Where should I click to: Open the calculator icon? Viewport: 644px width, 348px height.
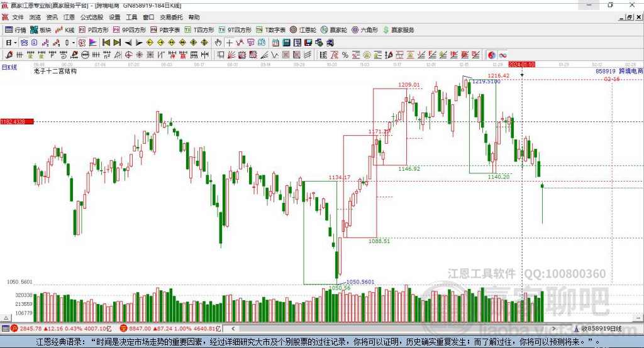tap(286, 43)
